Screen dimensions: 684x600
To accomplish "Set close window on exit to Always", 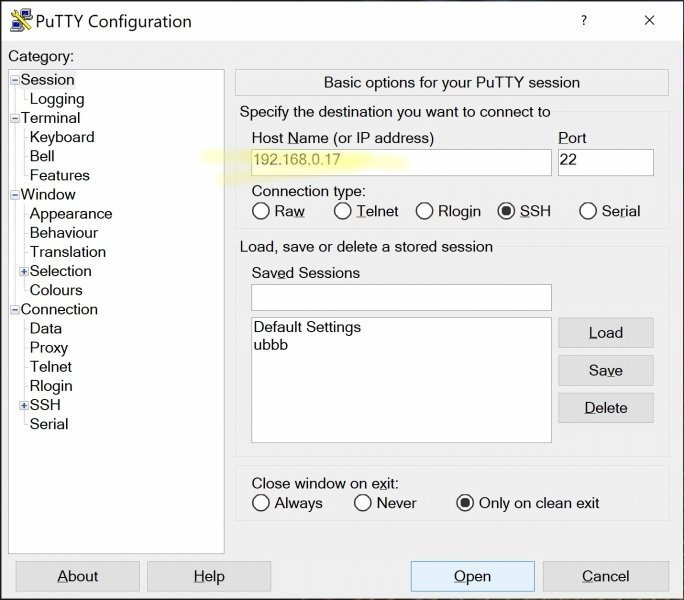I will click(x=261, y=503).
